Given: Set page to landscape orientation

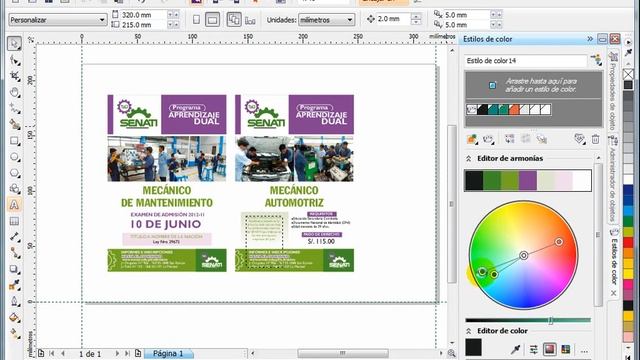Looking at the screenshot, I should tap(212, 19).
